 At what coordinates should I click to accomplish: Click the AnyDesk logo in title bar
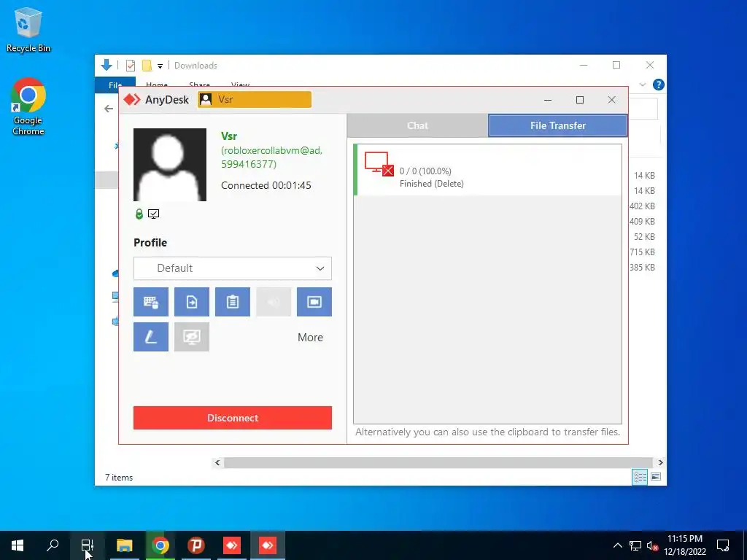click(x=132, y=99)
